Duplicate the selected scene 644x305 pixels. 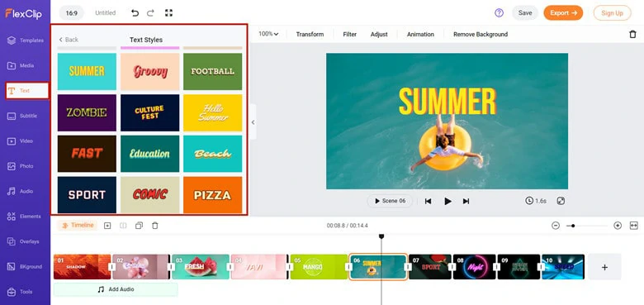coord(139,226)
